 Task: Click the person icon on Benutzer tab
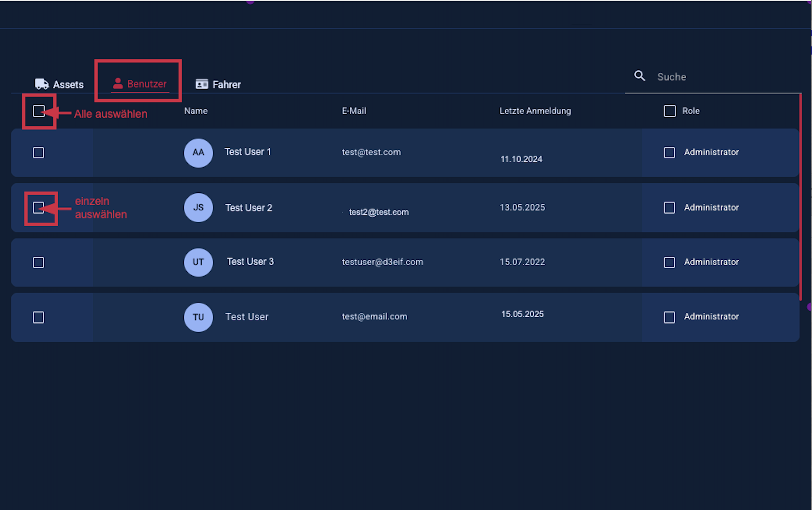pos(117,83)
